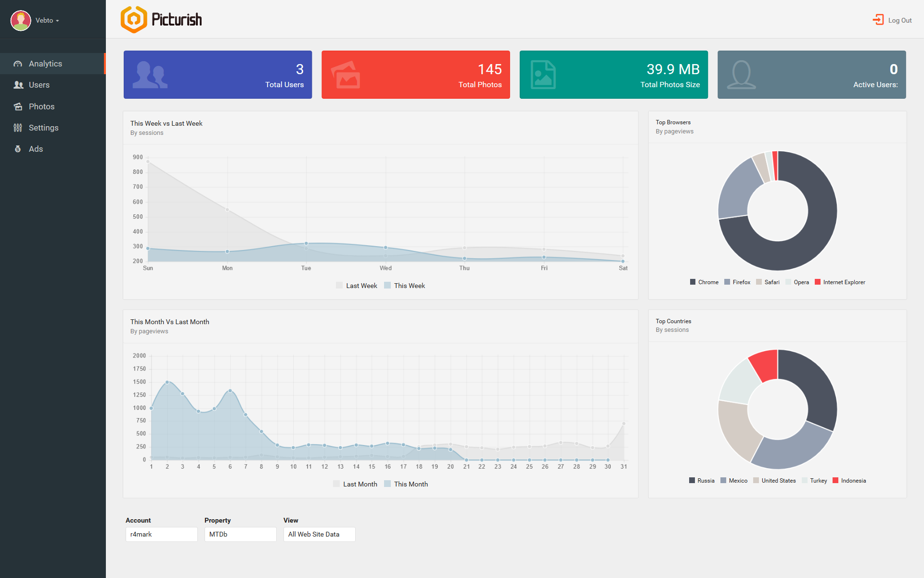Open the Account dropdown showing r4mark

[x=161, y=534]
